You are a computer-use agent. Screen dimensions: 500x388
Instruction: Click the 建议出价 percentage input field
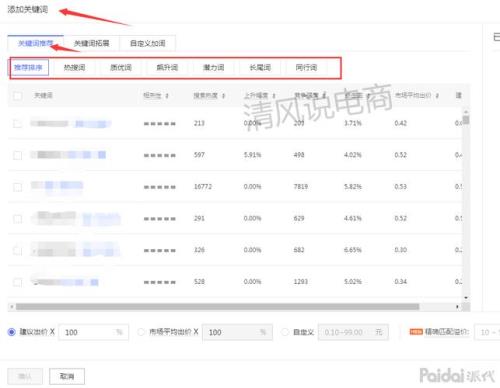[94, 332]
